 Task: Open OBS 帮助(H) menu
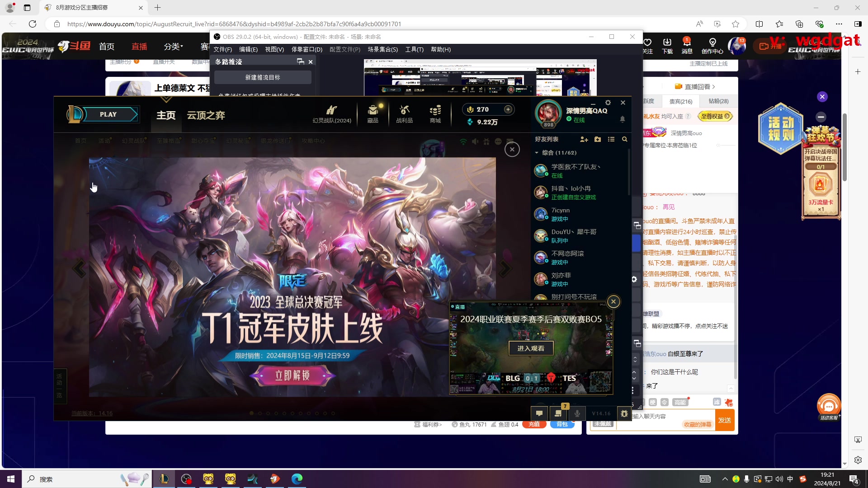[x=441, y=50]
